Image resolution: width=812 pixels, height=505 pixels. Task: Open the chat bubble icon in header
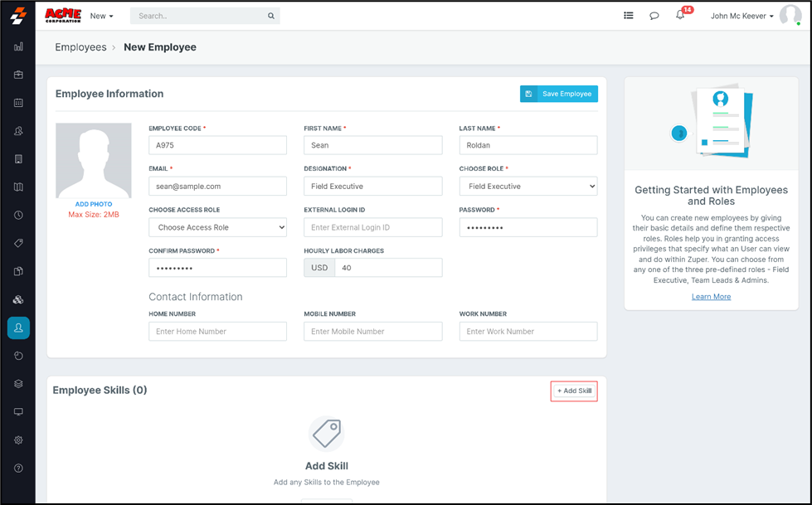654,16
